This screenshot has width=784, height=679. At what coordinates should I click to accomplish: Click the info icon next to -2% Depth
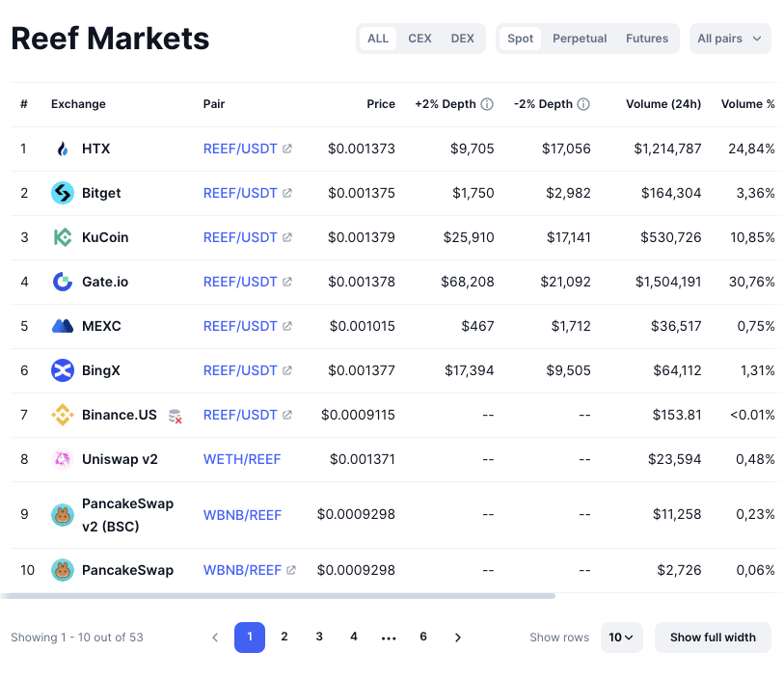583,104
